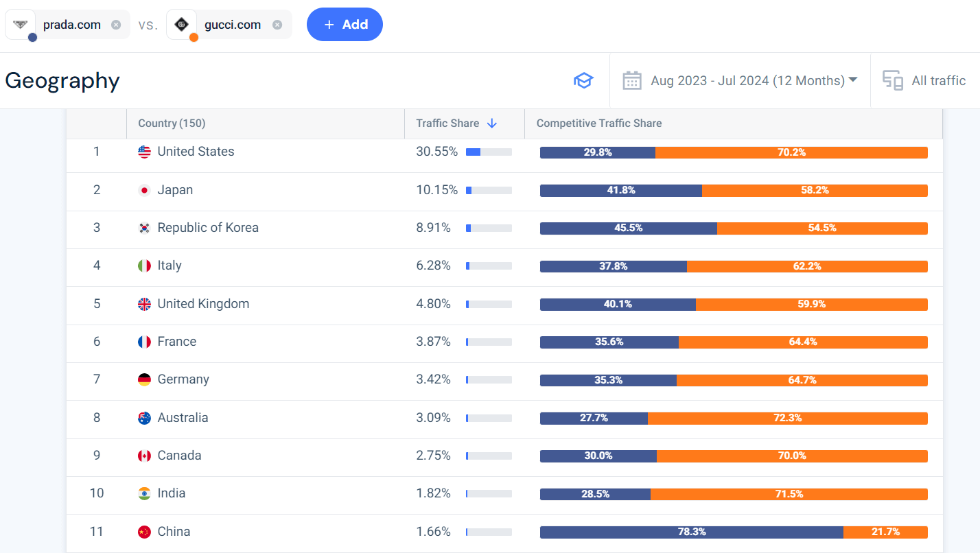
Task: Click the Italy flag icon
Action: [x=144, y=266]
